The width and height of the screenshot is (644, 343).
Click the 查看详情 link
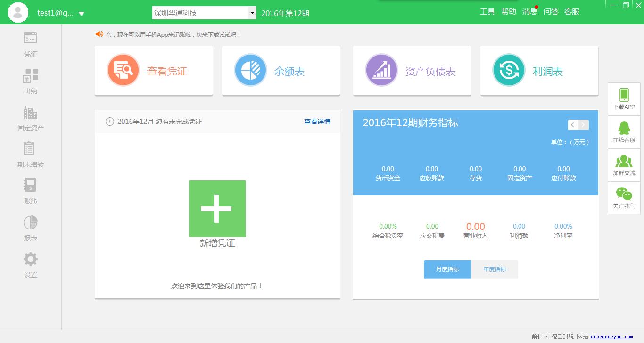tap(317, 121)
